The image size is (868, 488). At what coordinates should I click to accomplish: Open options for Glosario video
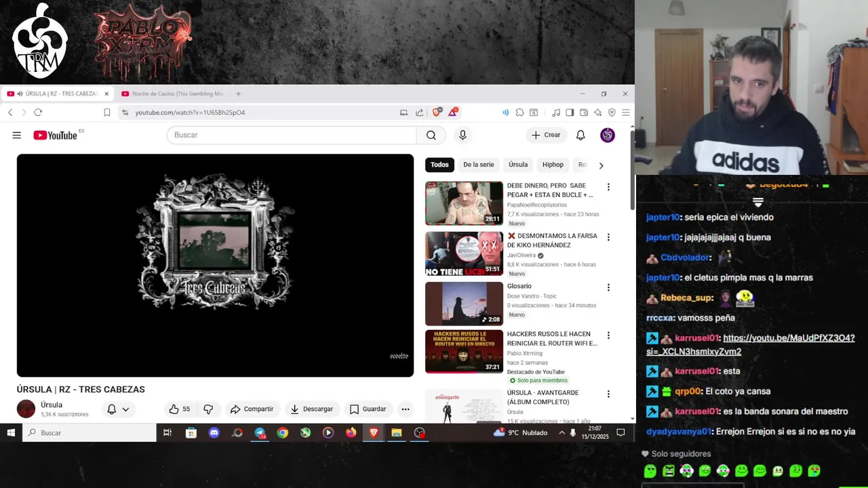pos(608,287)
